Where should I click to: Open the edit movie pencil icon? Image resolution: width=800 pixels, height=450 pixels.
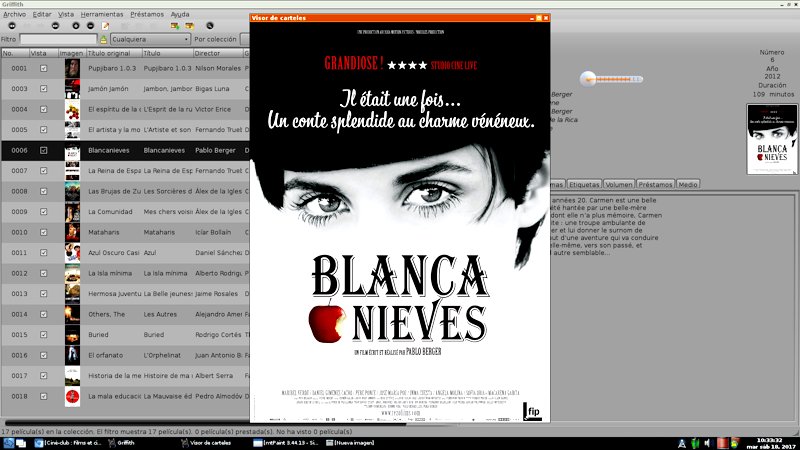point(106,26)
